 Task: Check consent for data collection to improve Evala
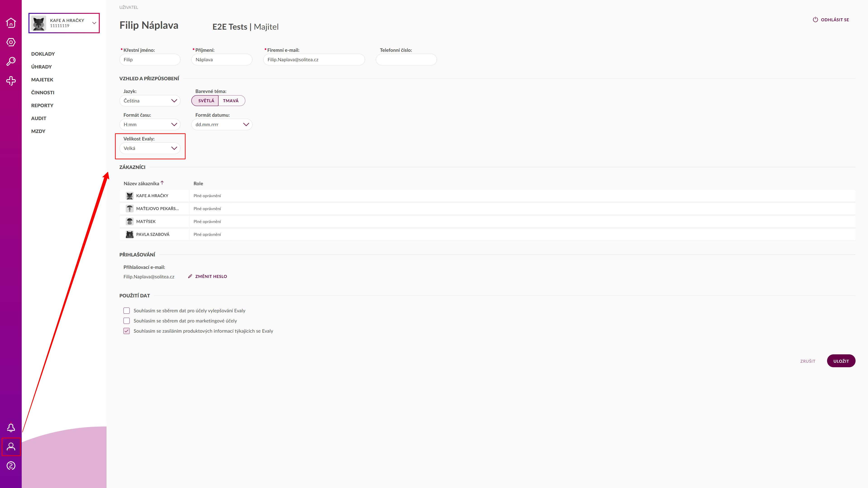coord(126,310)
